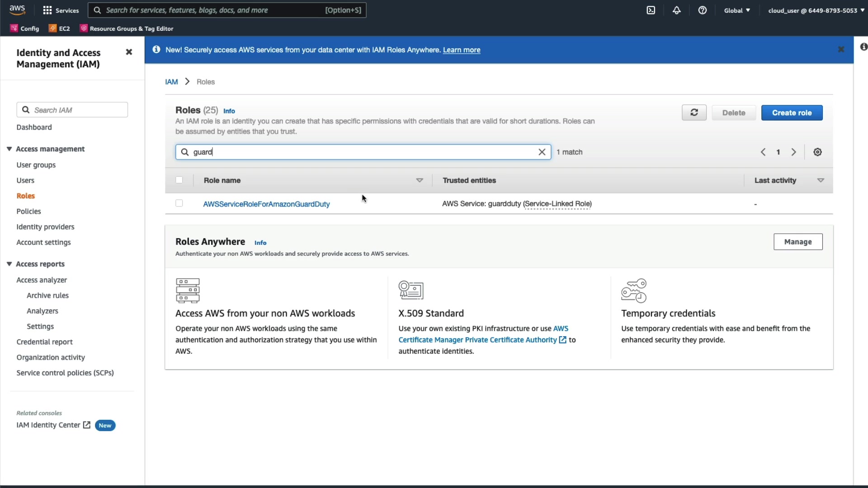868x488 pixels.
Task: Go to AWS home logo
Action: point(17,10)
